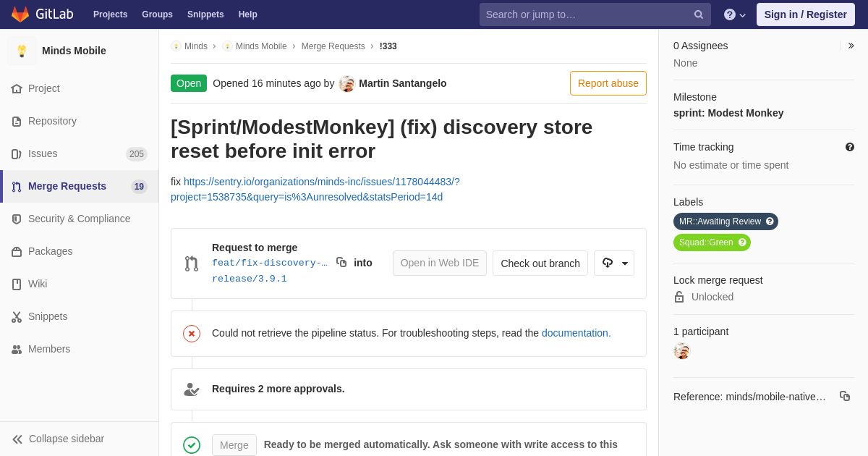The image size is (868, 456).
Task: Open Martin Santangelo's profile link
Action: coord(402,83)
